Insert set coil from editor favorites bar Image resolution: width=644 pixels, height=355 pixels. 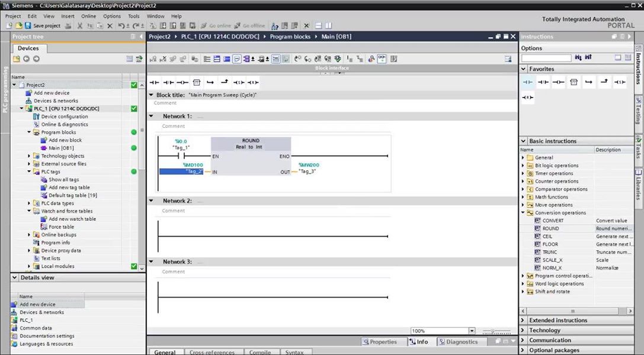point(239,82)
